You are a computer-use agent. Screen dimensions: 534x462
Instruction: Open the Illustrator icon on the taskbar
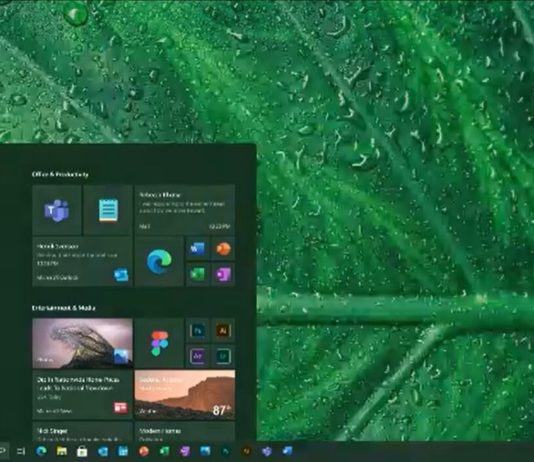pyautogui.click(x=246, y=451)
